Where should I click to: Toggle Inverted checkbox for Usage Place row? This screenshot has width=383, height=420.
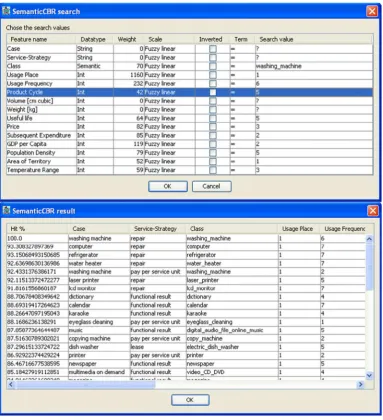[x=213, y=75]
